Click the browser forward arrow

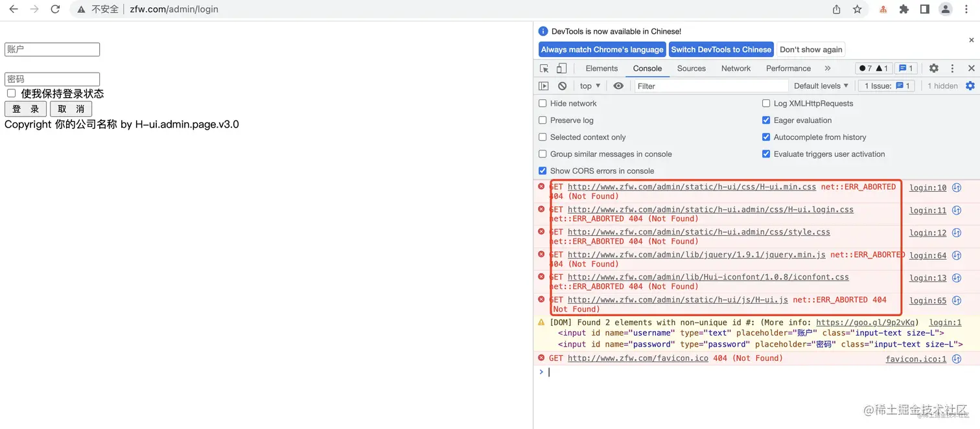(34, 9)
